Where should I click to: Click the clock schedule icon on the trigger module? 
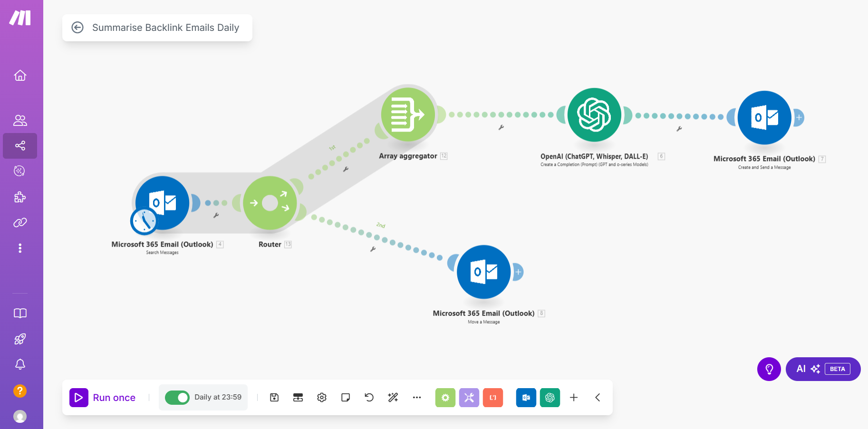point(144,221)
